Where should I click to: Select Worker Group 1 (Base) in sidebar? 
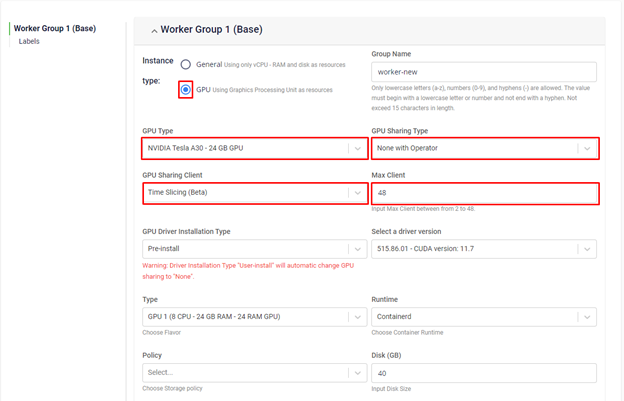pyautogui.click(x=55, y=28)
